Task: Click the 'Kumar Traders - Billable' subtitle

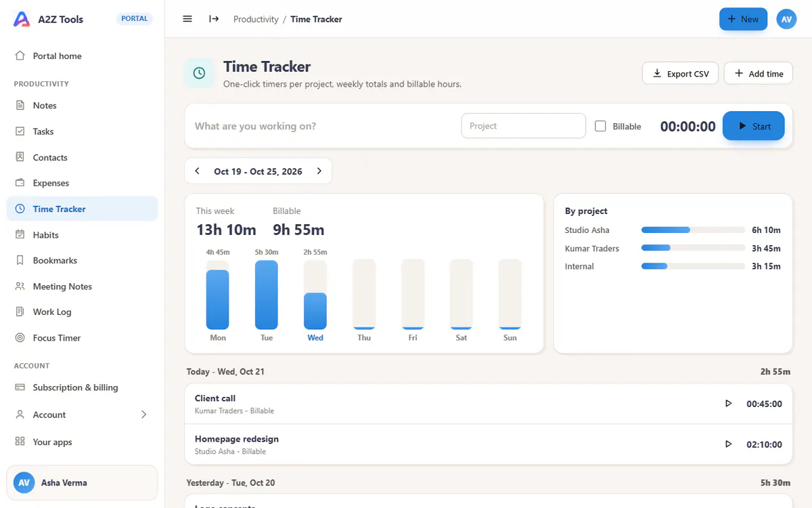Action: pyautogui.click(x=234, y=411)
